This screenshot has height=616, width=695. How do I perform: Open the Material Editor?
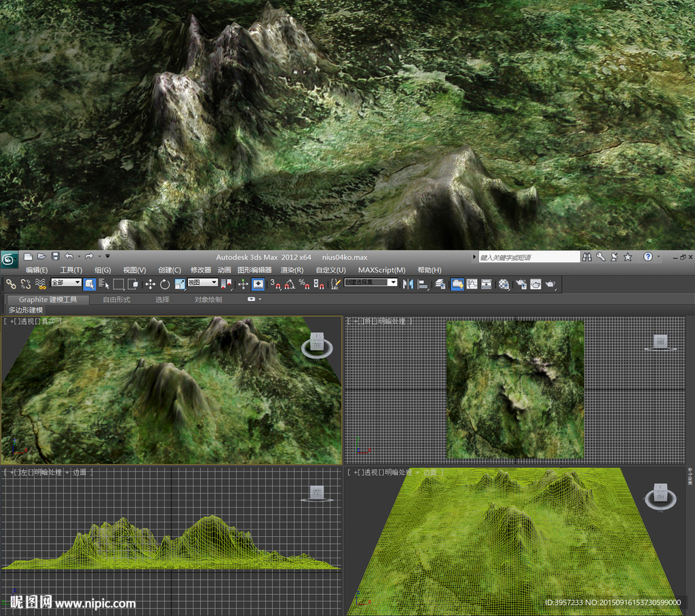(504, 284)
